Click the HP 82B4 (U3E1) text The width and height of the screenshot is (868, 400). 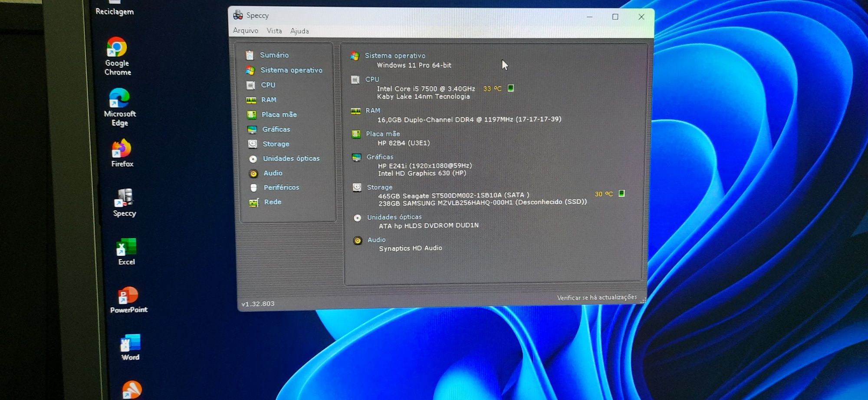point(404,143)
